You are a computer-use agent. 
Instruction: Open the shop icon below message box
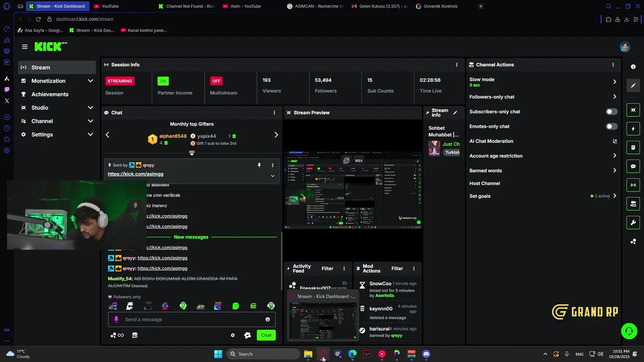click(x=135, y=335)
